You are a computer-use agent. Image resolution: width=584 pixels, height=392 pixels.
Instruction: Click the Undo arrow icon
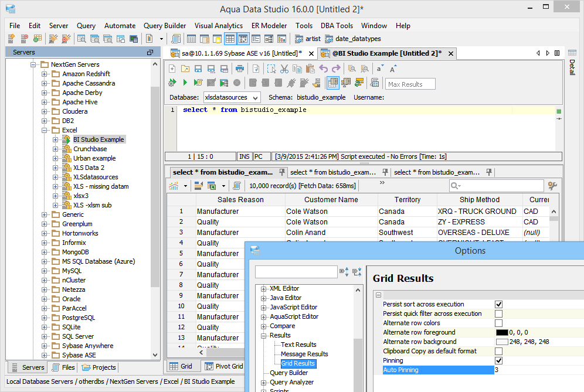(x=323, y=69)
